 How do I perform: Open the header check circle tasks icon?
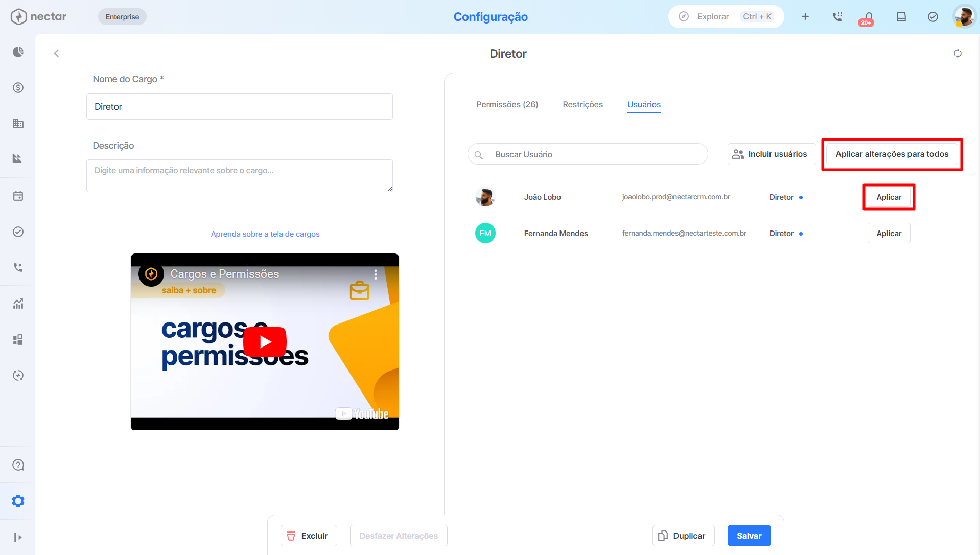point(932,17)
